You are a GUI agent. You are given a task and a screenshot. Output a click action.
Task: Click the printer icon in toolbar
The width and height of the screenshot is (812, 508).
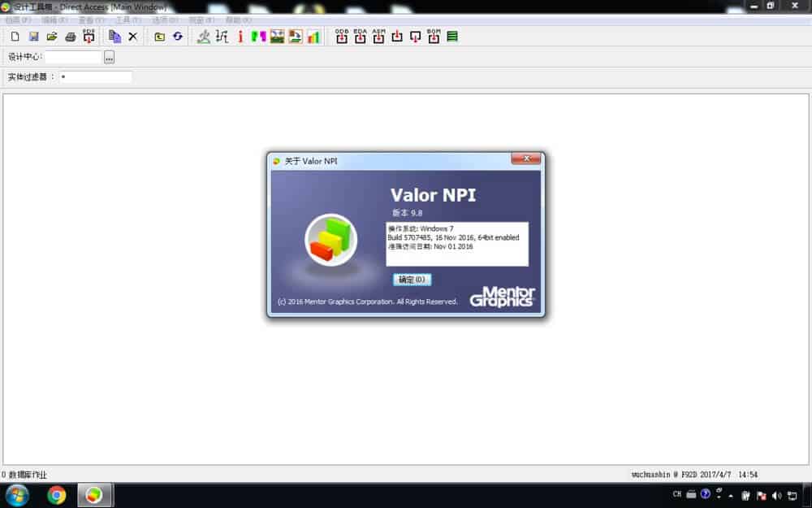[71, 37]
